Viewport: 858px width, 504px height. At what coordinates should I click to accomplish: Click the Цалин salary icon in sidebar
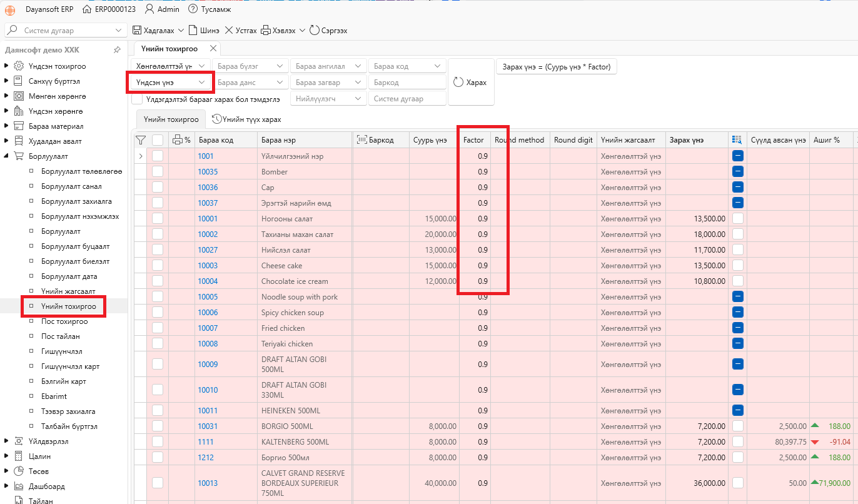(x=19, y=456)
